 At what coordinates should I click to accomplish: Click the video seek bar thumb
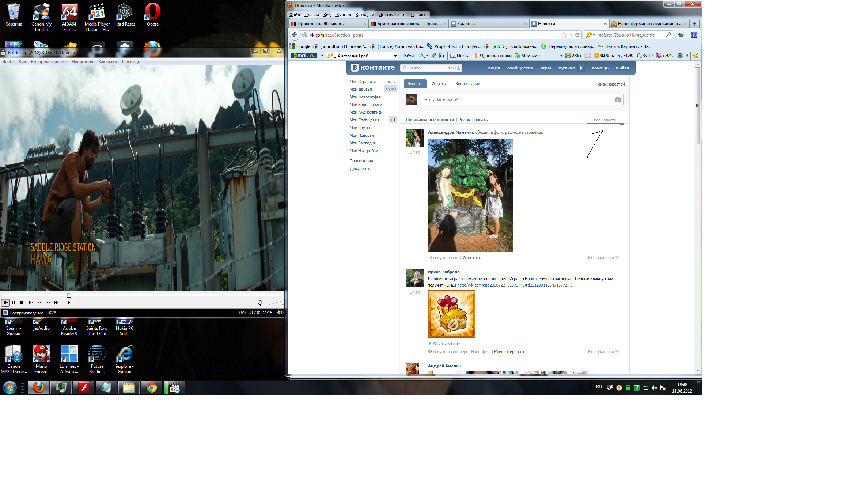69,295
